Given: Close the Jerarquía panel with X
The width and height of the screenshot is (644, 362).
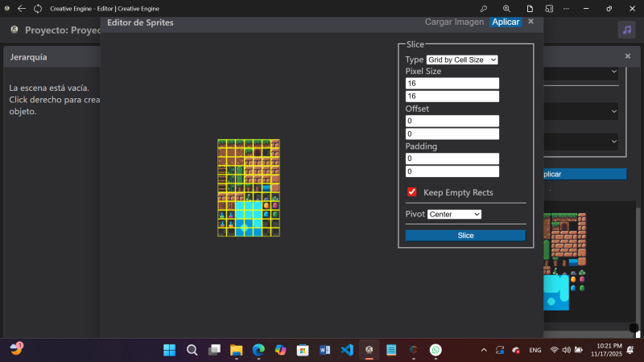Looking at the screenshot, I should coord(628,56).
